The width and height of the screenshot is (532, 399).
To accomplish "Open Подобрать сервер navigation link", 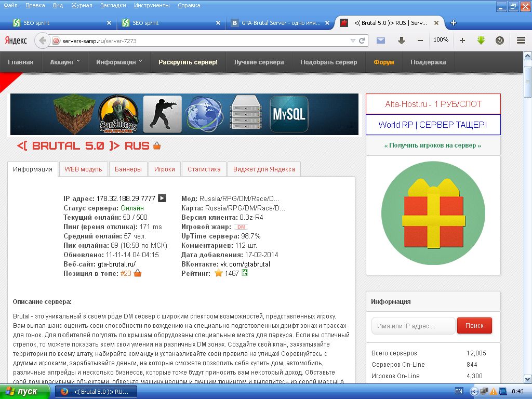I will click(x=328, y=62).
